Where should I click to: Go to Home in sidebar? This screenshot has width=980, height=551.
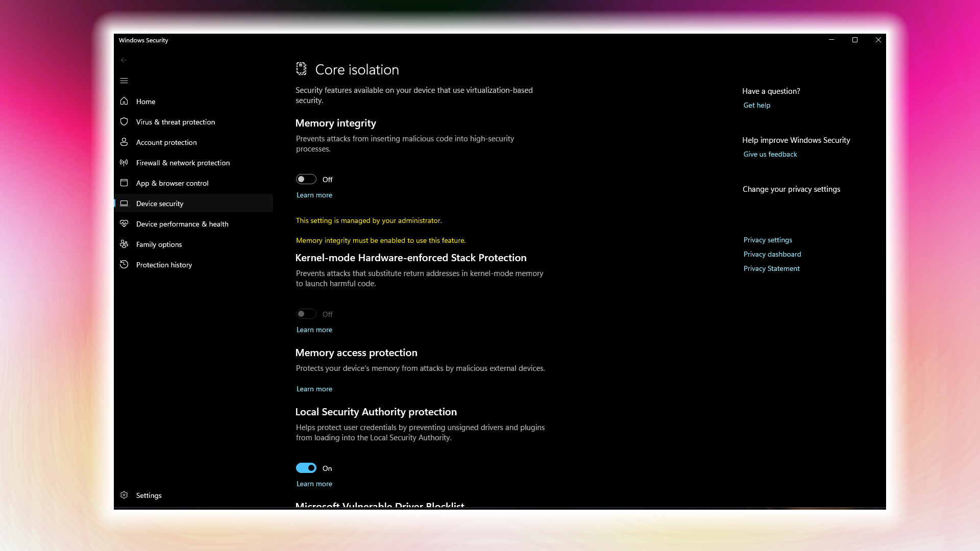pyautogui.click(x=194, y=101)
